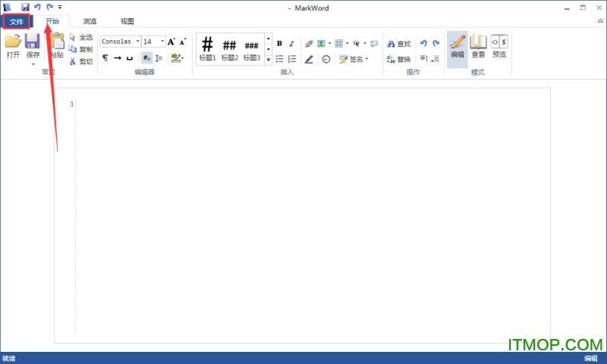The height and width of the screenshot is (364, 607).
Task: Expand the spell-check highlighter dropdown arrow
Action: pos(183,58)
